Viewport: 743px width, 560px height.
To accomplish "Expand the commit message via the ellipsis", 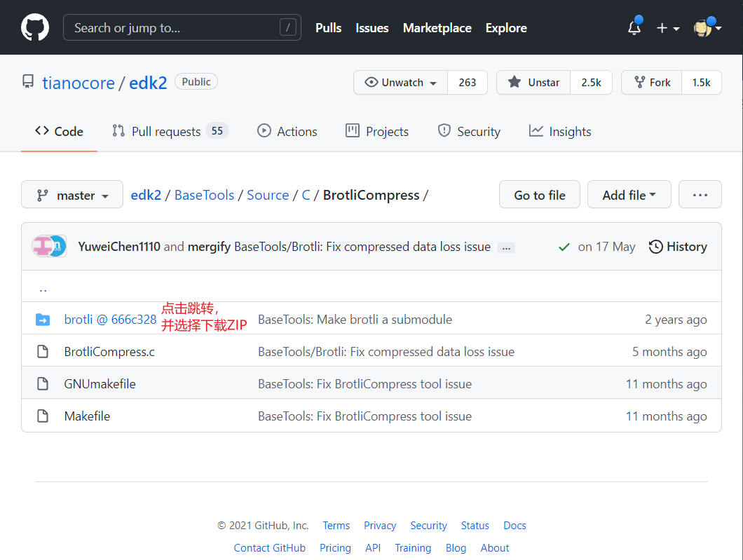I will tap(506, 247).
